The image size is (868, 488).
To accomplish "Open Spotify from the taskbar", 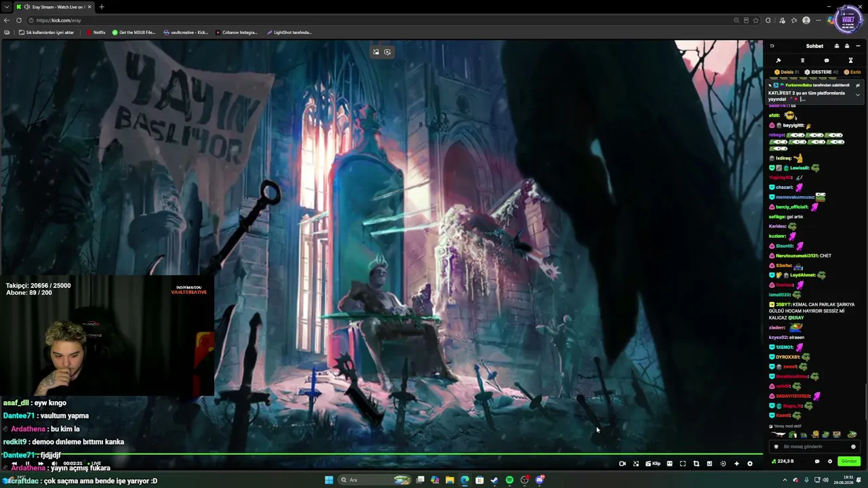I will (x=509, y=480).
